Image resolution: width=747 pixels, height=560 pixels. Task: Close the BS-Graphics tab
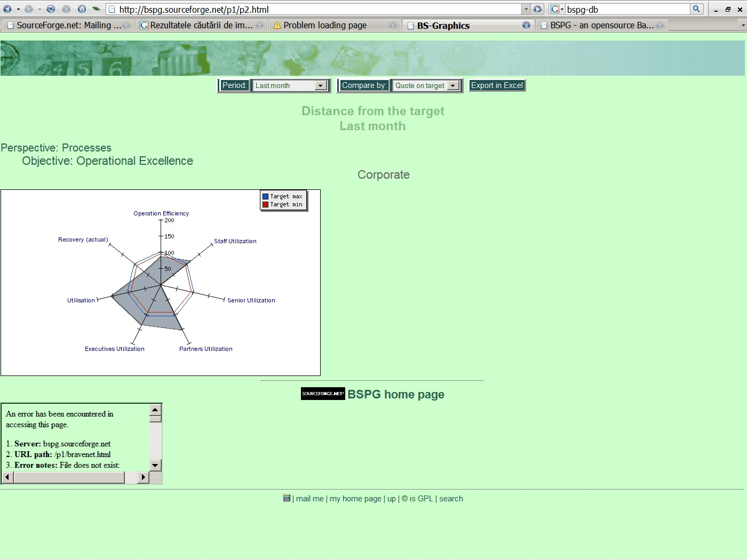point(526,25)
